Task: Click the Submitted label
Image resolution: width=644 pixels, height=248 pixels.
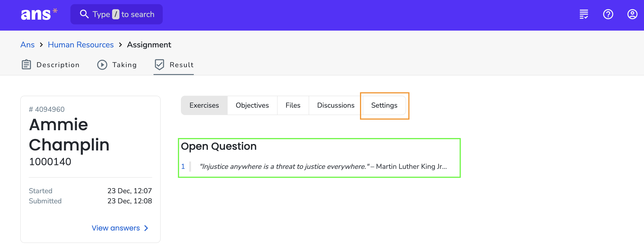Action: tap(45, 201)
